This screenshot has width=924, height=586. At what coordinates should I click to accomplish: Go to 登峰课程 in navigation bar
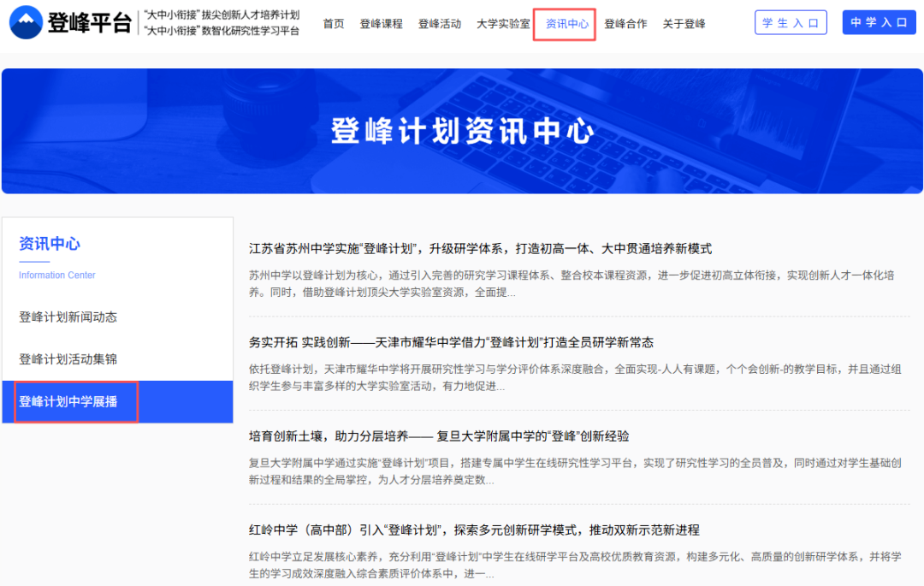[x=381, y=24]
